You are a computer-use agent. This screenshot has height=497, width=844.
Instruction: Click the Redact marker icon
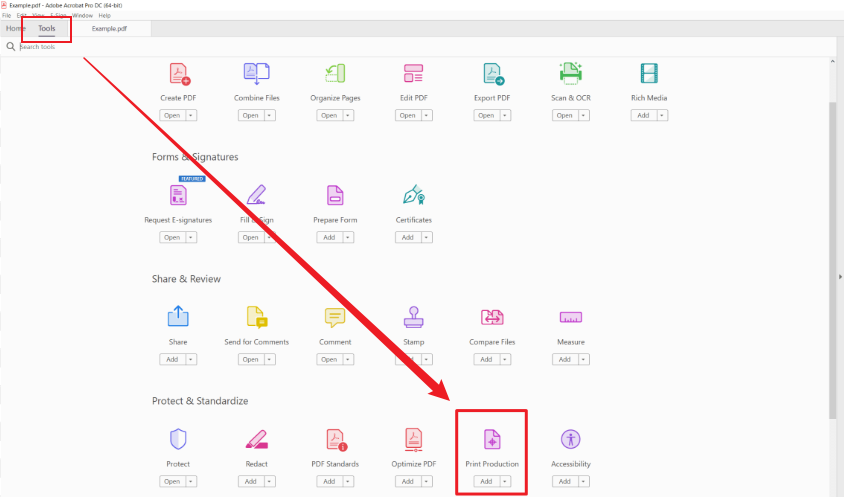[x=257, y=439]
